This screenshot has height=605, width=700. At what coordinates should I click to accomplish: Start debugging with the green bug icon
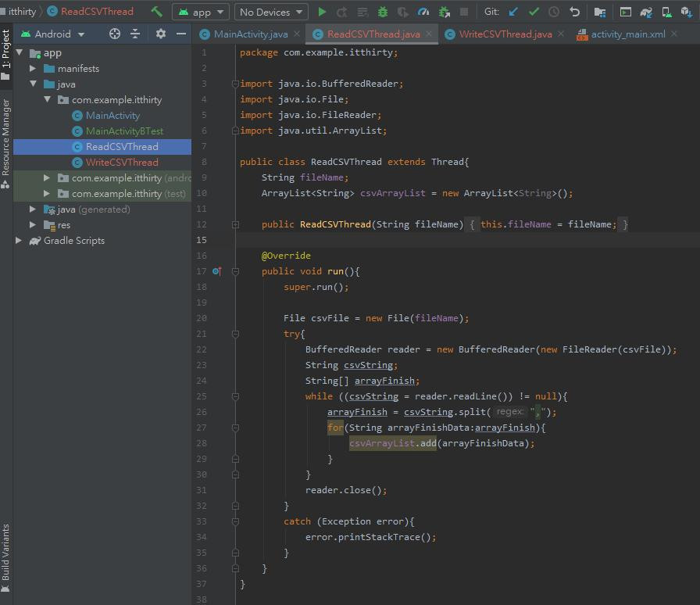pos(382,12)
